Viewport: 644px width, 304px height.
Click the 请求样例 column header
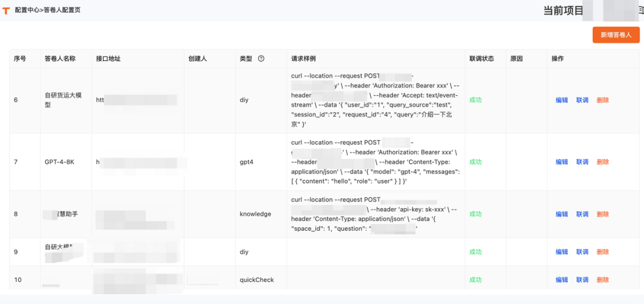303,59
